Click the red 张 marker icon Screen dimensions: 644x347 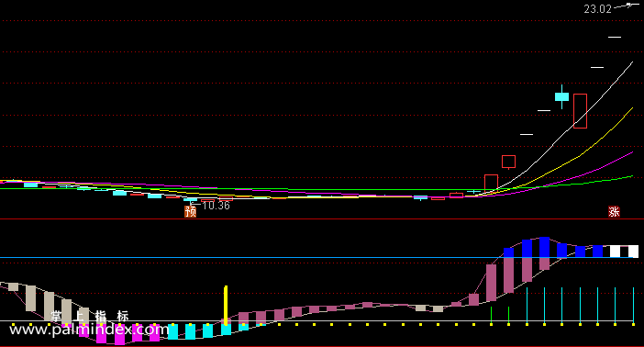[x=614, y=212]
